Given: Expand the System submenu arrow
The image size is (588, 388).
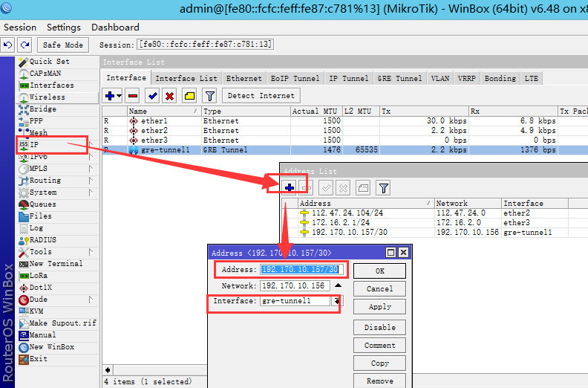Looking at the screenshot, I should pyautogui.click(x=91, y=193).
